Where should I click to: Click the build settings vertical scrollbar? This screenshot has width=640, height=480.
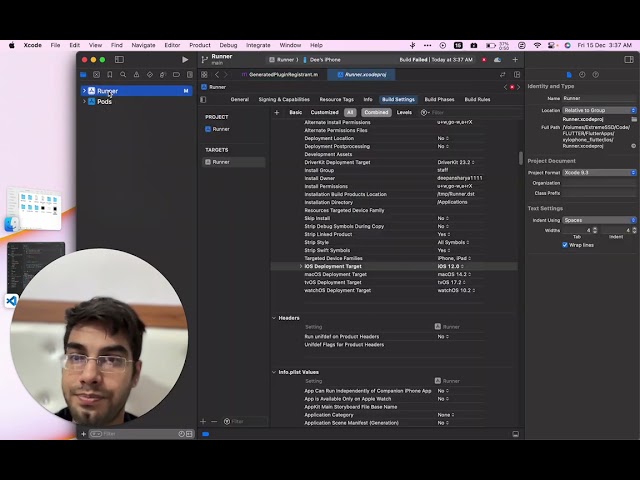click(x=521, y=158)
